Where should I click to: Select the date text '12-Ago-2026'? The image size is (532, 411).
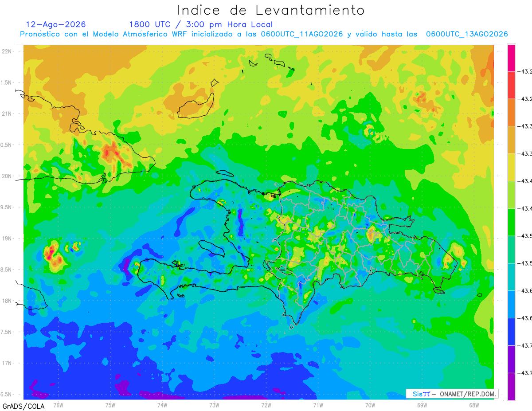click(56, 24)
